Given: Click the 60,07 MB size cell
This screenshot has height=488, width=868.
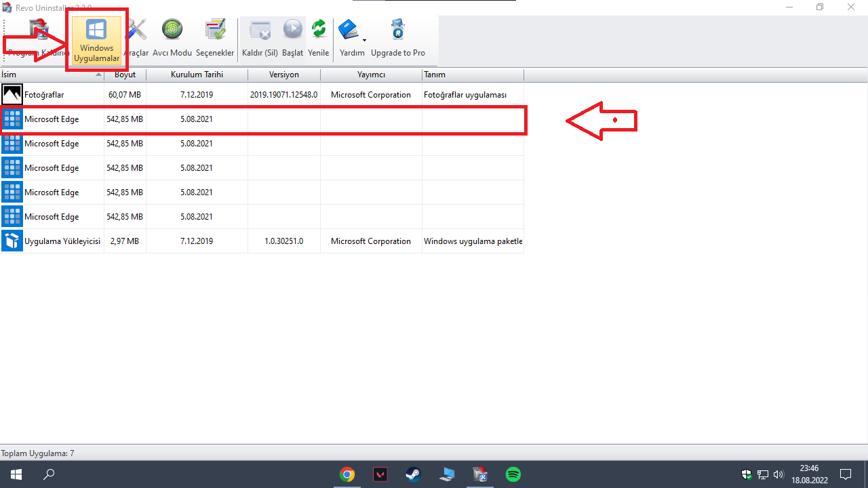Looking at the screenshot, I should coord(125,95).
